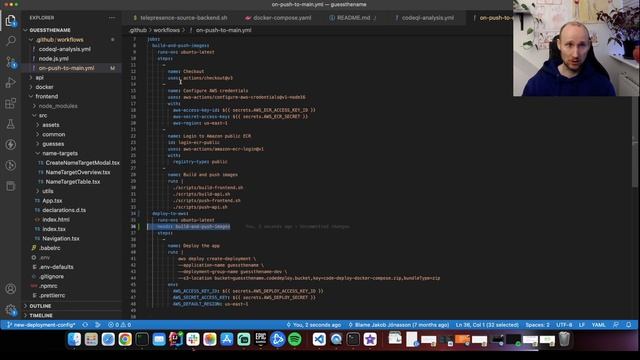Click workflows in the breadcrumb
This screenshot has width=640, height=360.
pyautogui.click(x=167, y=30)
